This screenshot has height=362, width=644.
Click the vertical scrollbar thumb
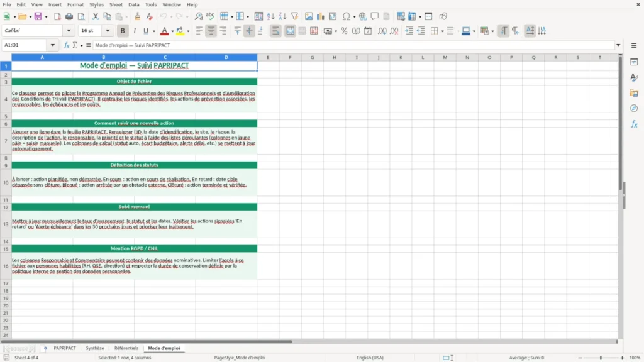tap(621, 123)
